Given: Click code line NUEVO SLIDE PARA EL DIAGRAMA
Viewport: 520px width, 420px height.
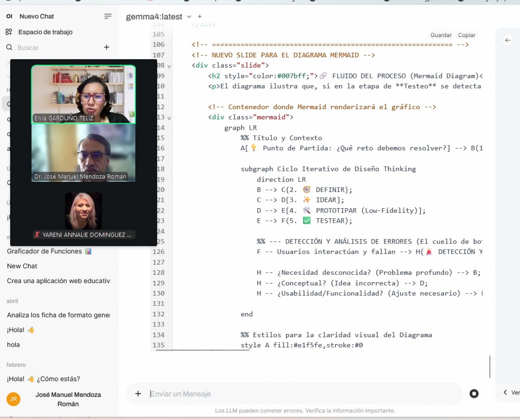Looking at the screenshot, I should [x=283, y=55].
